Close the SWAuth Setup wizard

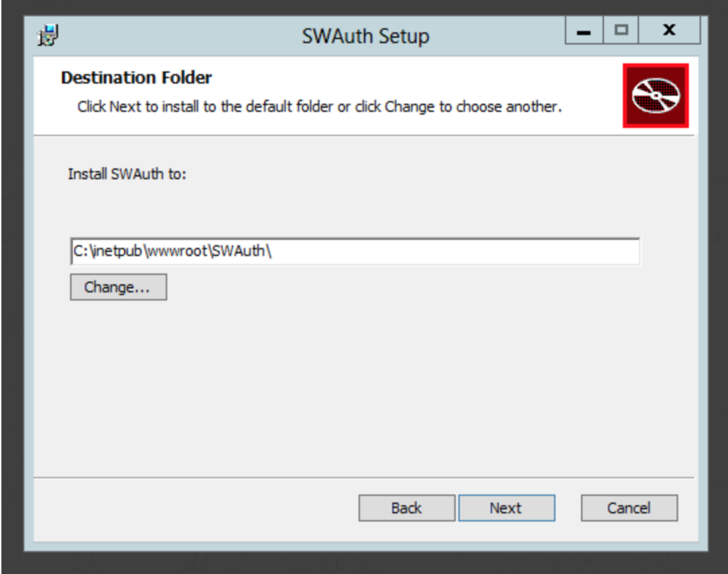[669, 30]
